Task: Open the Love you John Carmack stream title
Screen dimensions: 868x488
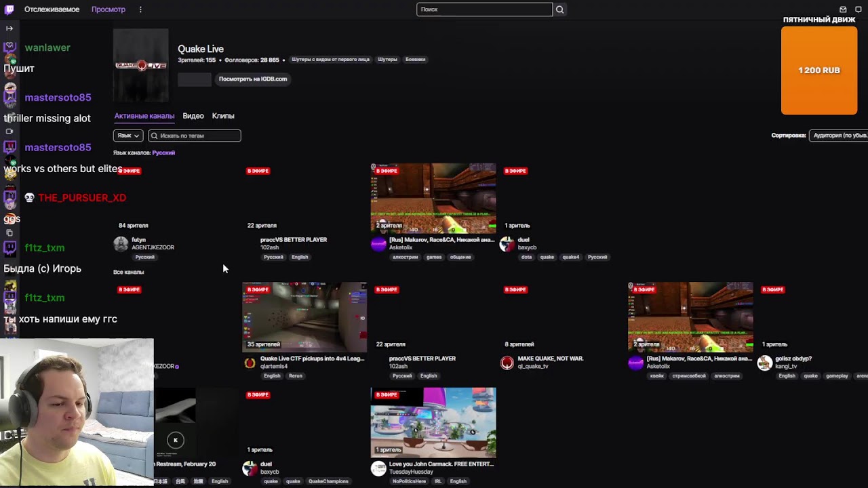Action: point(441,464)
